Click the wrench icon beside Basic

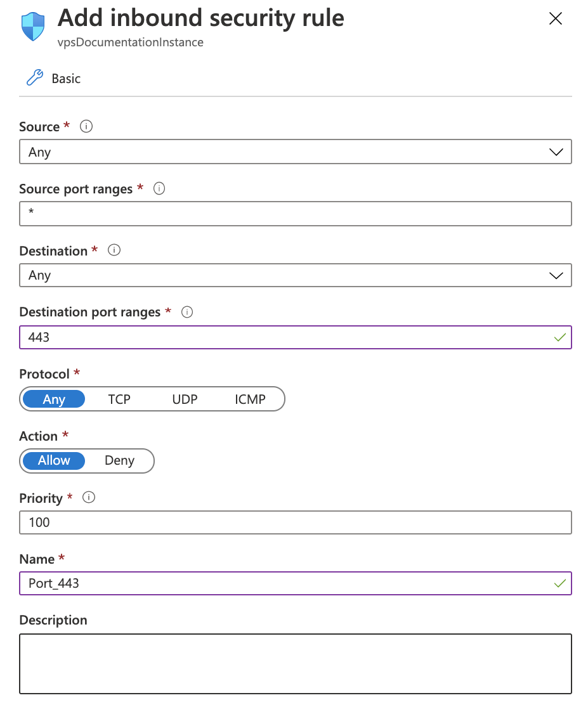point(34,77)
